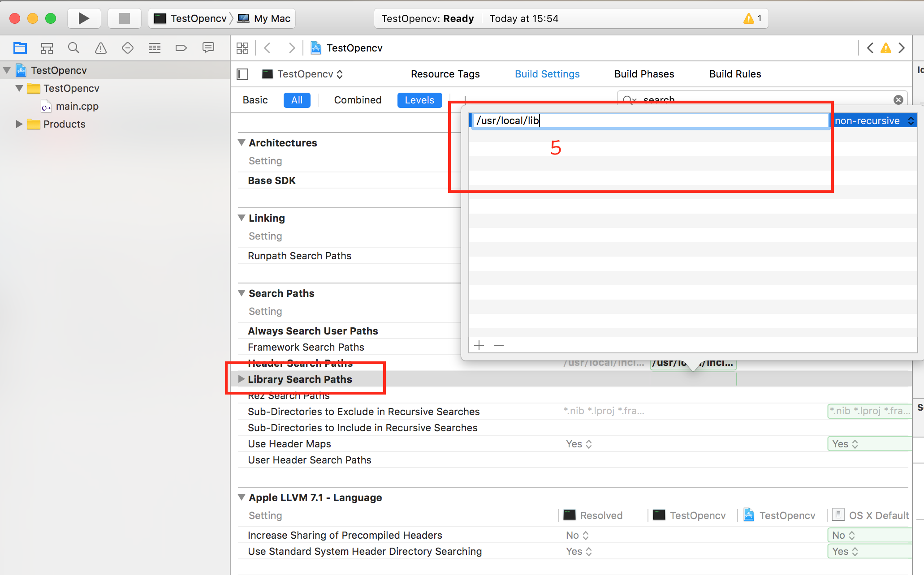Stop the running scheme
The image size is (924, 575).
[x=124, y=18]
